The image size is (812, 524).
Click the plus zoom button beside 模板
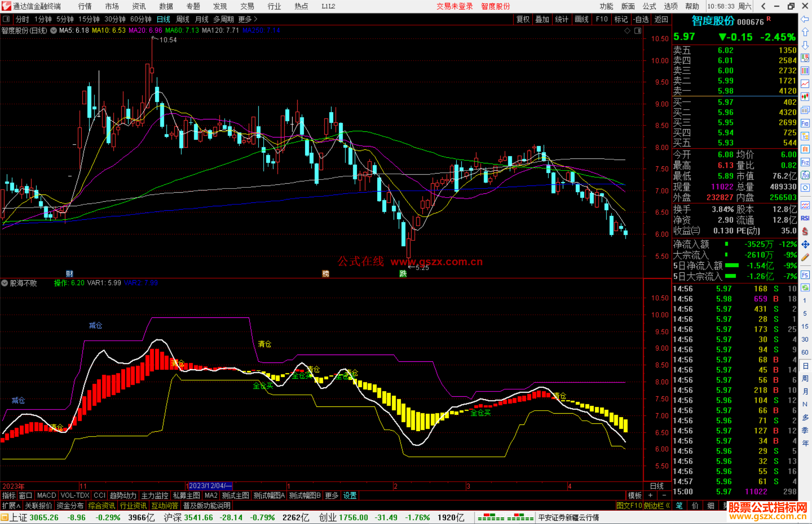(x=650, y=495)
